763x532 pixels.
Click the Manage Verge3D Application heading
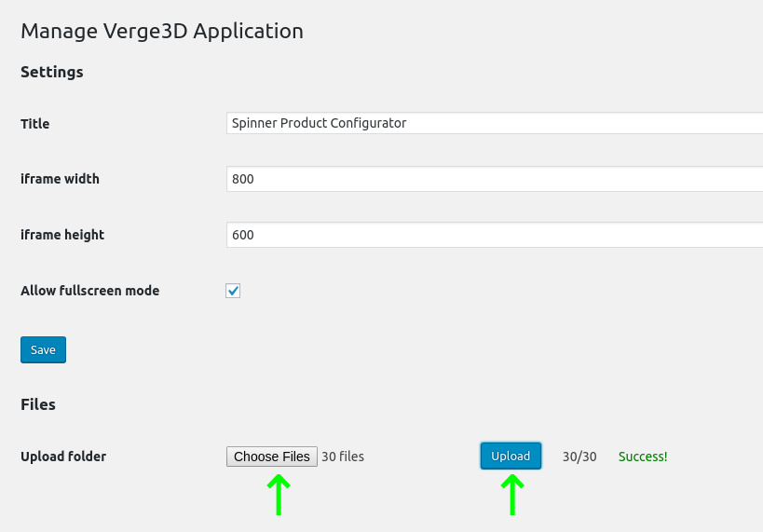[x=162, y=32]
